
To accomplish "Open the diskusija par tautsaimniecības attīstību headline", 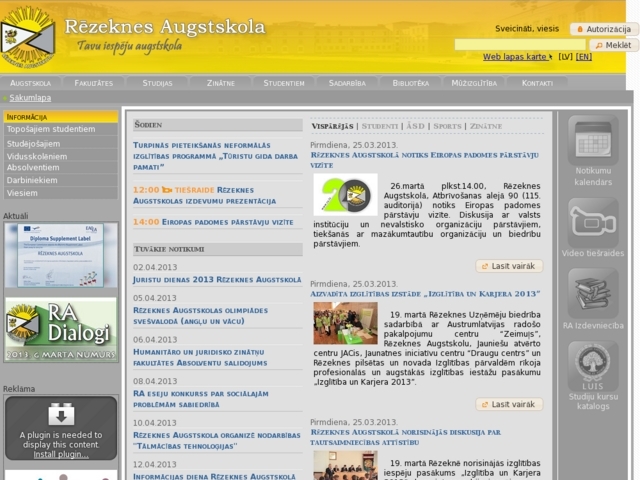I will tap(405, 437).
